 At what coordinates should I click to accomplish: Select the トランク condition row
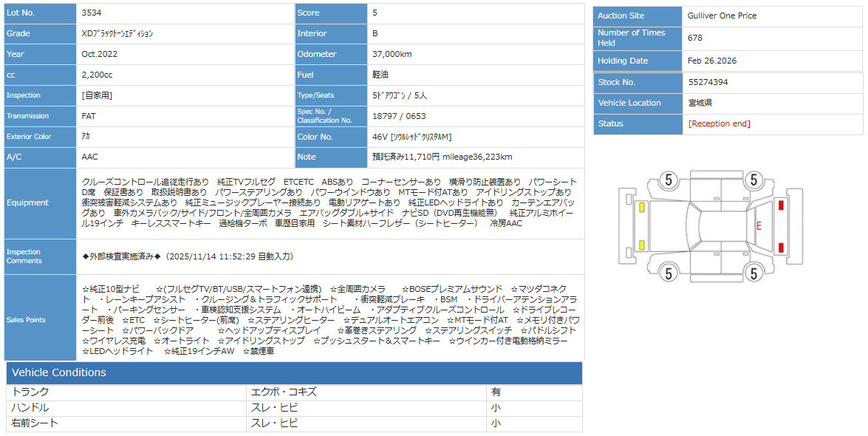(294, 392)
